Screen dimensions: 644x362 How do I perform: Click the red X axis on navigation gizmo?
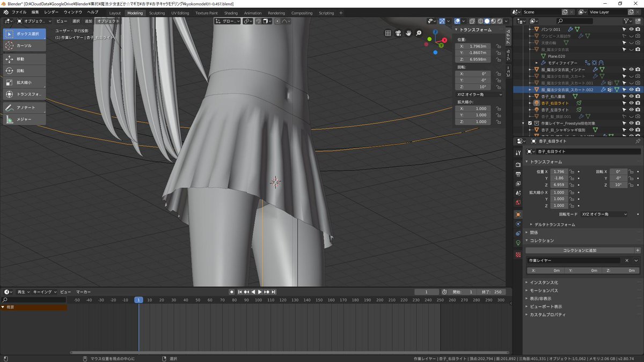click(x=444, y=41)
